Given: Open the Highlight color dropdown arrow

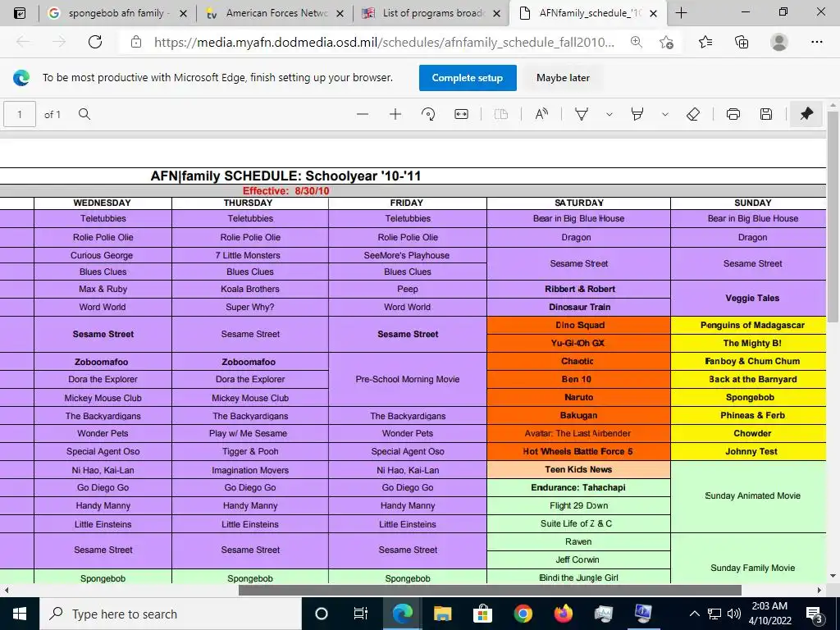Looking at the screenshot, I should click(x=664, y=114).
